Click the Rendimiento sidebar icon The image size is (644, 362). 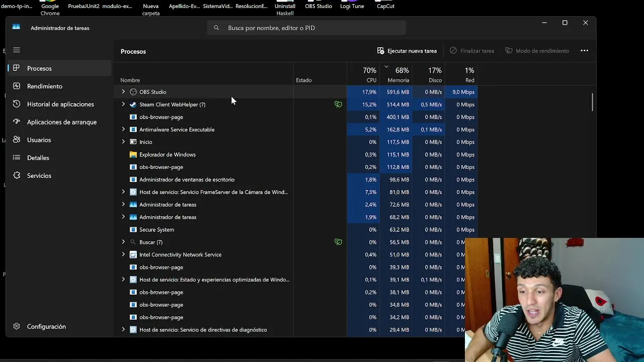pos(17,86)
